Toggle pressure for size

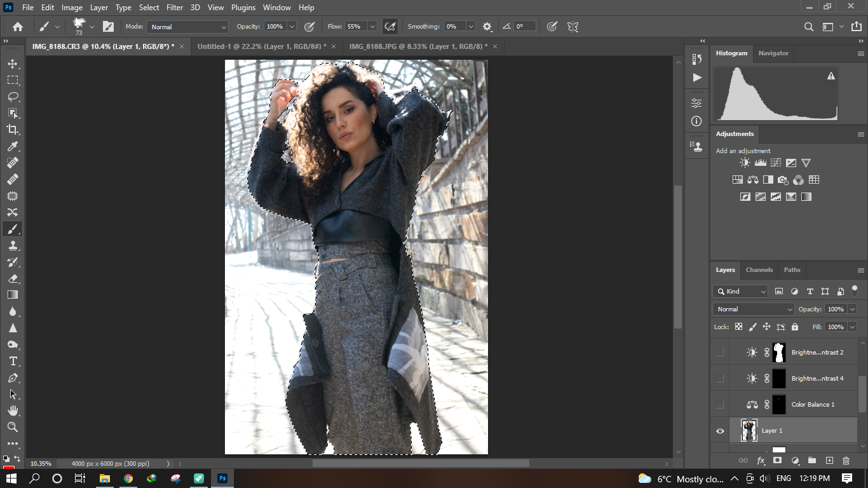(x=552, y=27)
